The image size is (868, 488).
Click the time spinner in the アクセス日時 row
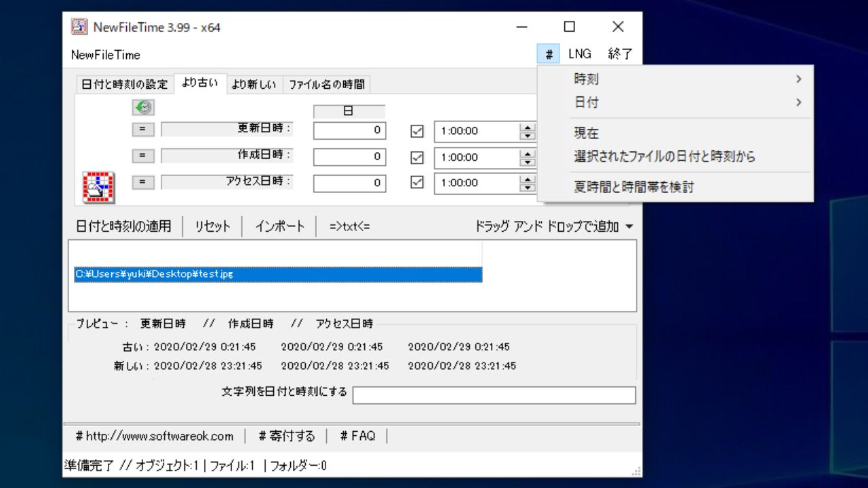click(527, 182)
